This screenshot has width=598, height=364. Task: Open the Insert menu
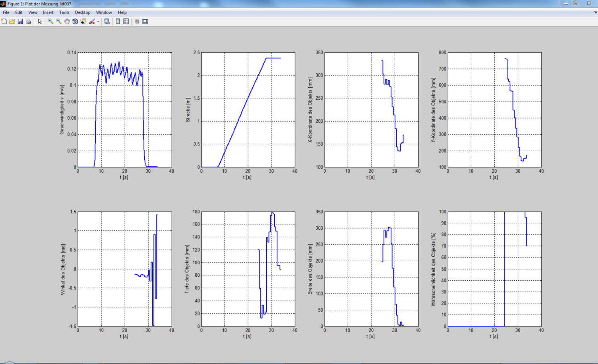[48, 12]
